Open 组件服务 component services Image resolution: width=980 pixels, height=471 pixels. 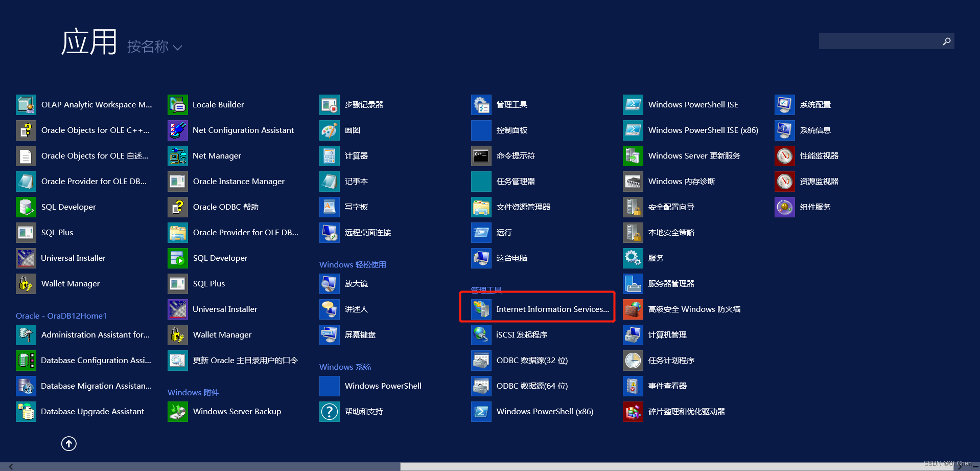point(803,207)
